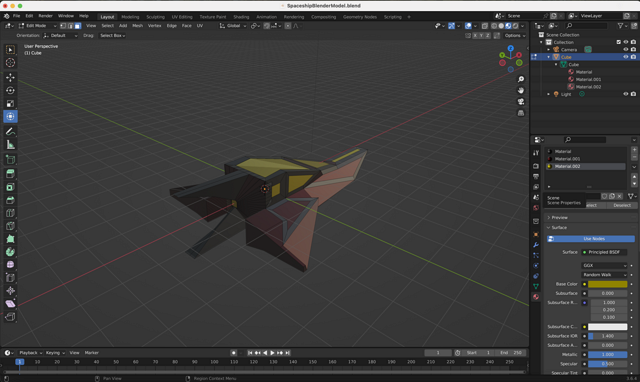This screenshot has height=382, width=640.
Task: Select the Scale tool
Action: point(10,103)
